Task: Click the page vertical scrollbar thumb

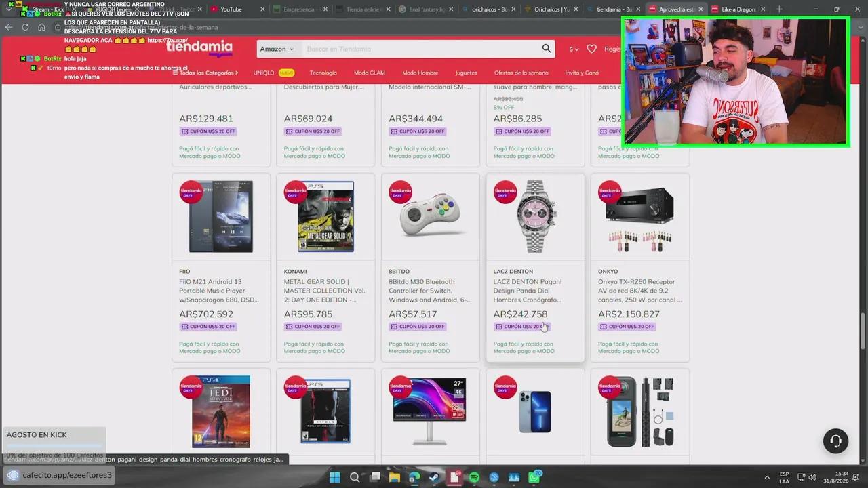Action: click(x=863, y=330)
